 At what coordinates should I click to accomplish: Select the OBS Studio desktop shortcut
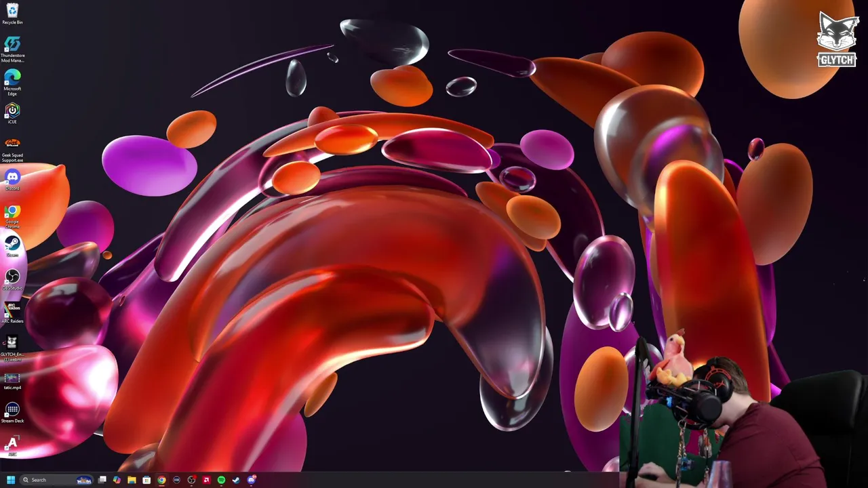pyautogui.click(x=12, y=279)
